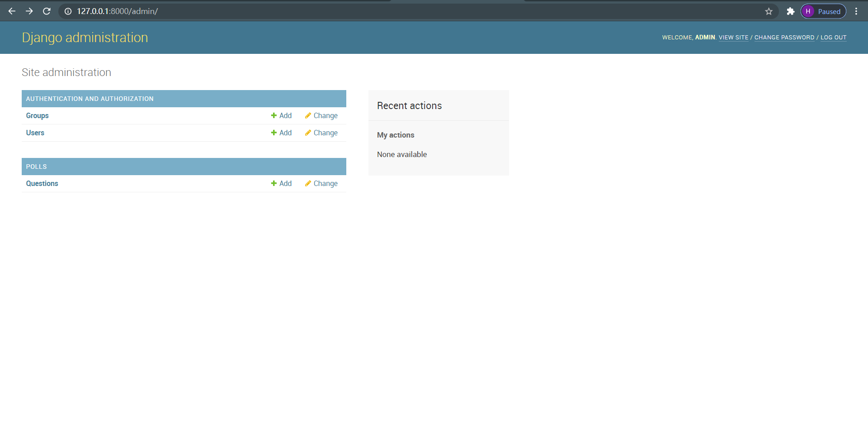868x434 pixels.
Task: Click Change for Groups
Action: coord(321,116)
